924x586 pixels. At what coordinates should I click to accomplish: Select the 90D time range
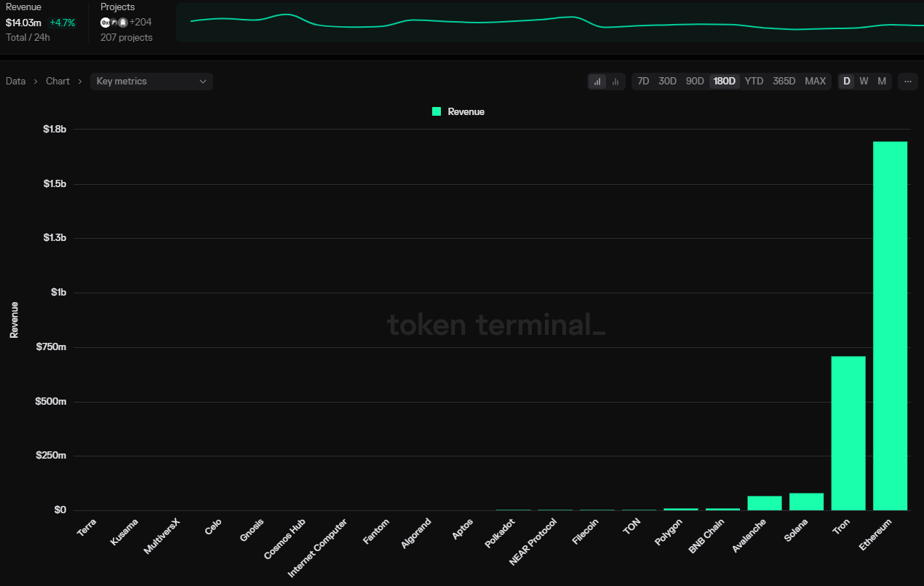(x=695, y=82)
